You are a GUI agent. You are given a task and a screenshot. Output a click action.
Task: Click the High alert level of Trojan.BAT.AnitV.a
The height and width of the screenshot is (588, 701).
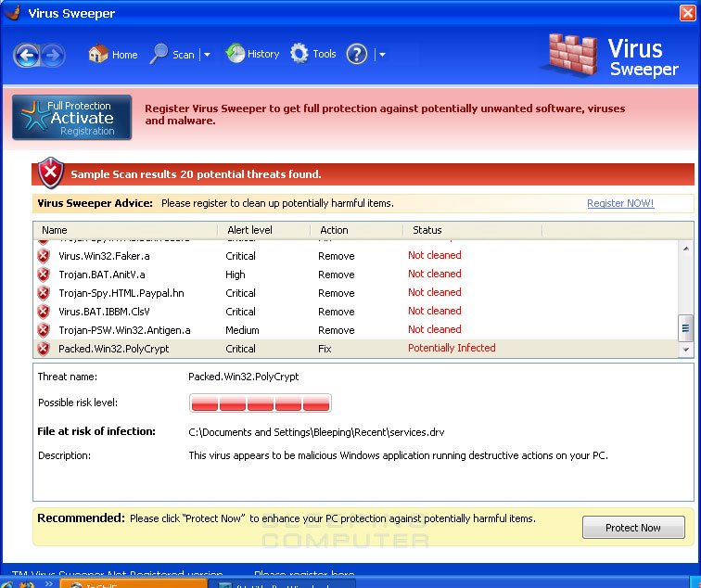[x=236, y=275]
